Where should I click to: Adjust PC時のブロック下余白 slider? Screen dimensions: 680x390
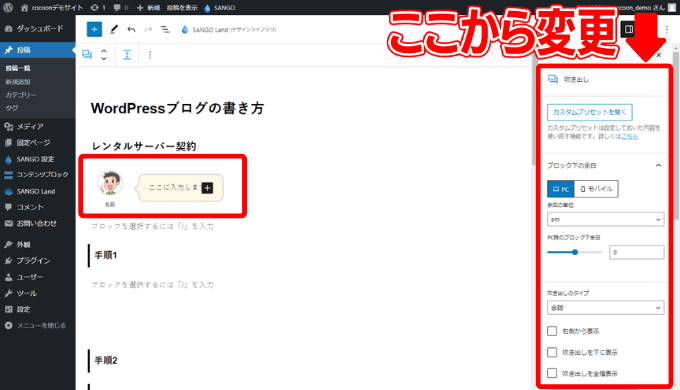[x=575, y=252]
